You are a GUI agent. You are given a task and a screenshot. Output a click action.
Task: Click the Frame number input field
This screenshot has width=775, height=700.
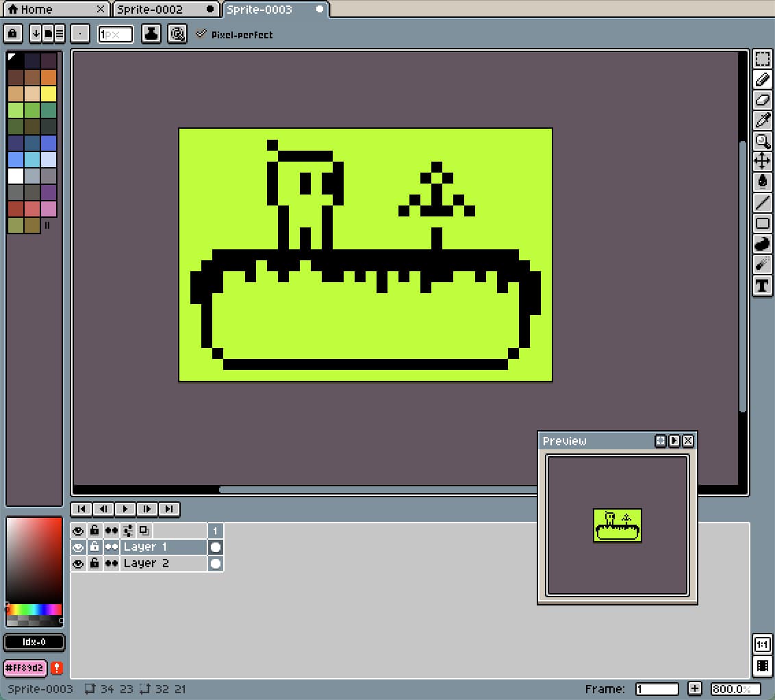click(x=657, y=689)
